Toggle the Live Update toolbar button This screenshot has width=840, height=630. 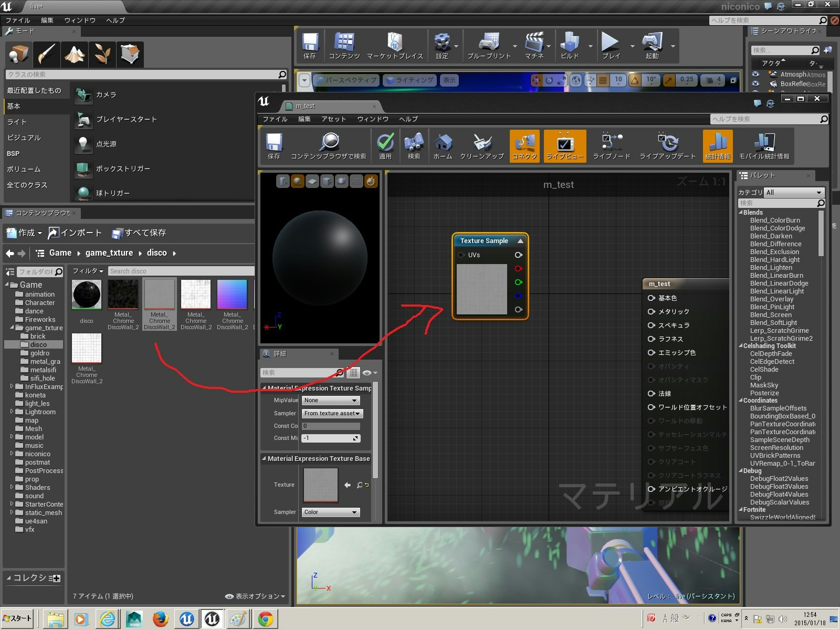667,145
